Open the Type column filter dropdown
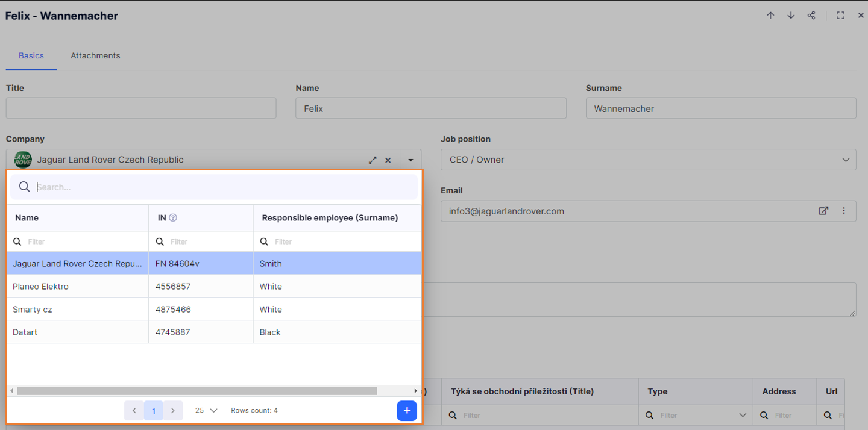 point(742,416)
